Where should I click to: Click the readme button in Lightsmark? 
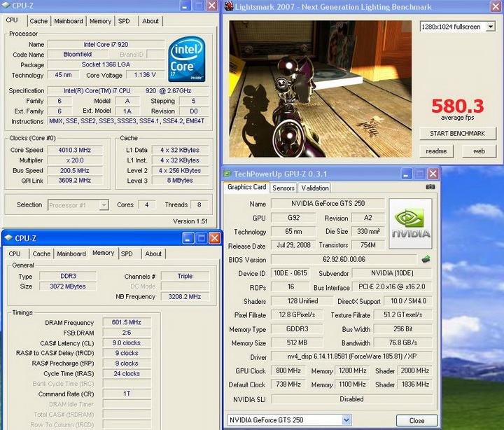pyautogui.click(x=436, y=151)
